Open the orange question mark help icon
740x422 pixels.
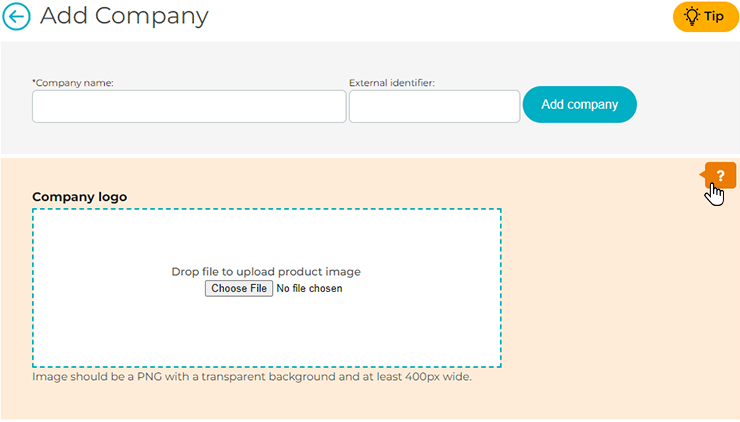[720, 175]
